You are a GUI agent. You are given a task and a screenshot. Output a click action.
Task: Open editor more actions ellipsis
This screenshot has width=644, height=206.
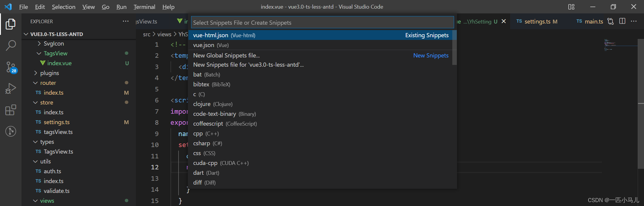click(x=634, y=21)
